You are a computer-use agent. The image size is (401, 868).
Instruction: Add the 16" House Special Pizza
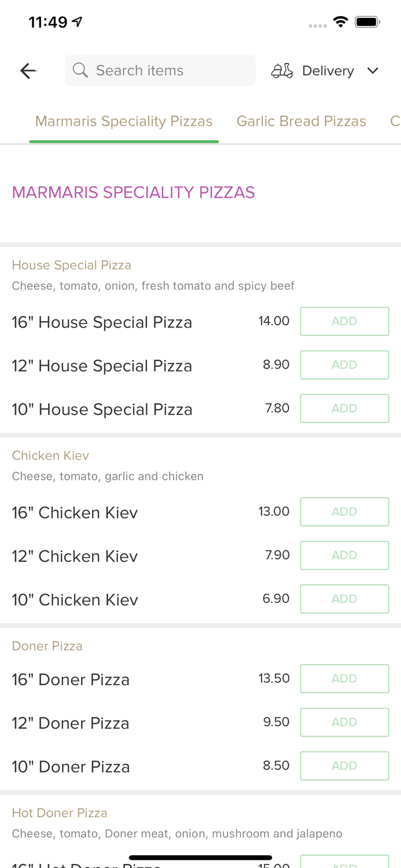344,321
